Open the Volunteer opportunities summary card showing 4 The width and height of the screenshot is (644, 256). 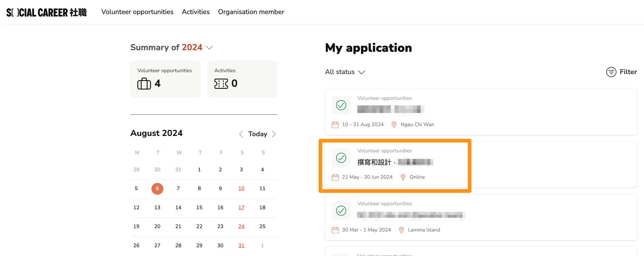coord(166,79)
